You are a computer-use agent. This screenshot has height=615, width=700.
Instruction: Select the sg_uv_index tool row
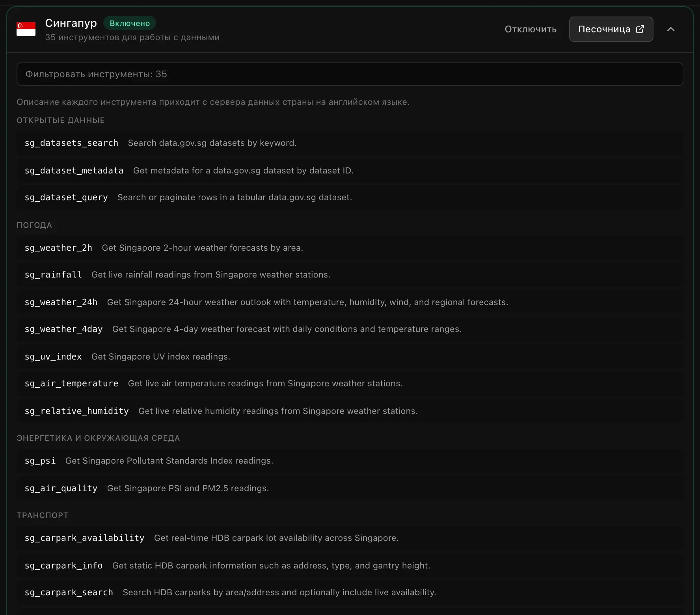pyautogui.click(x=350, y=356)
